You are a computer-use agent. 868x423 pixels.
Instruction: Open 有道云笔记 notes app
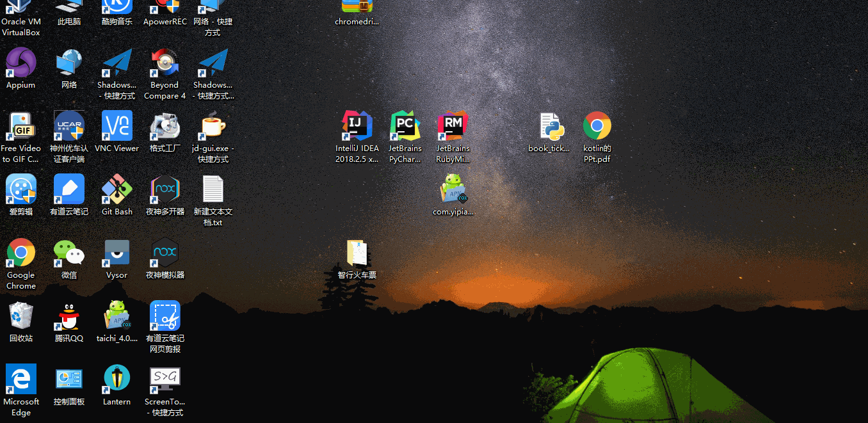click(69, 195)
